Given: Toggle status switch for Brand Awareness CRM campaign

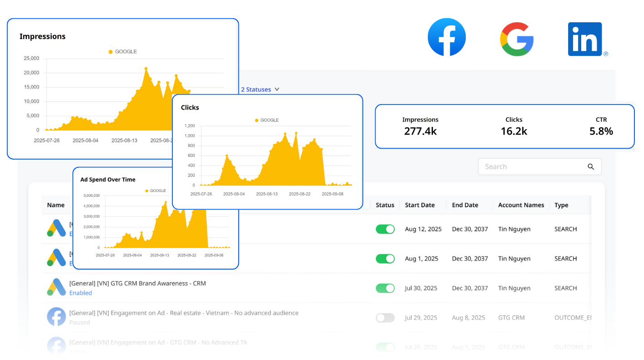Looking at the screenshot, I should click(x=385, y=288).
